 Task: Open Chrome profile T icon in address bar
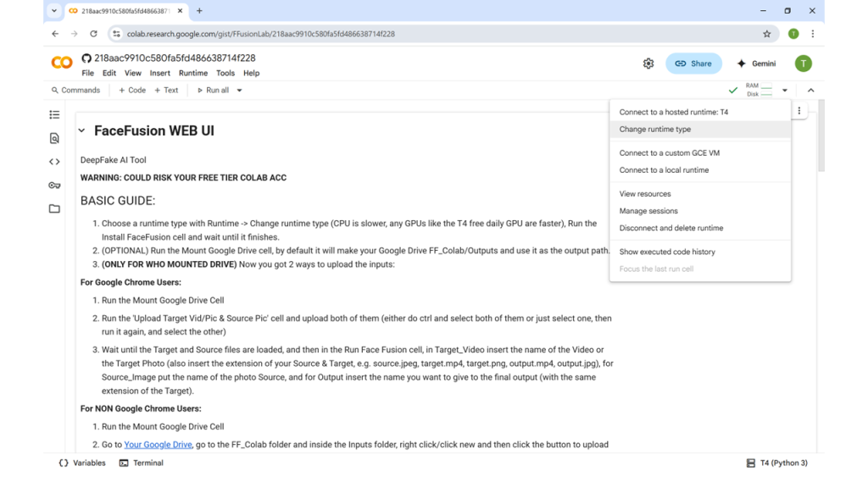pyautogui.click(x=793, y=34)
